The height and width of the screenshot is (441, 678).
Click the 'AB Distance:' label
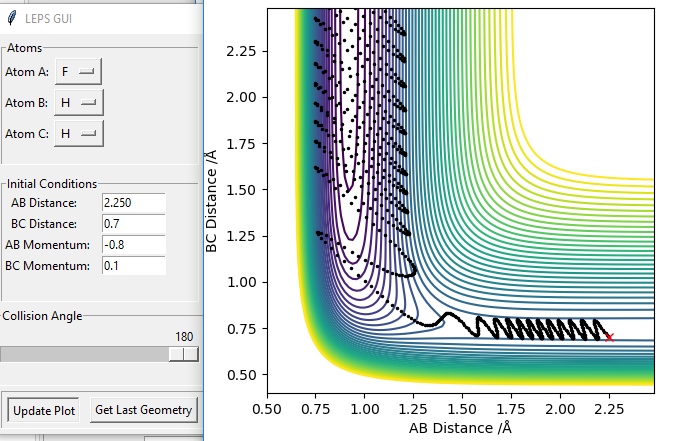pyautogui.click(x=44, y=203)
